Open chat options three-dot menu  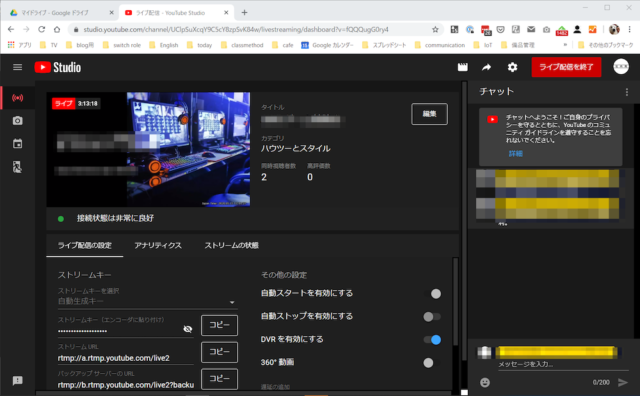(x=627, y=93)
